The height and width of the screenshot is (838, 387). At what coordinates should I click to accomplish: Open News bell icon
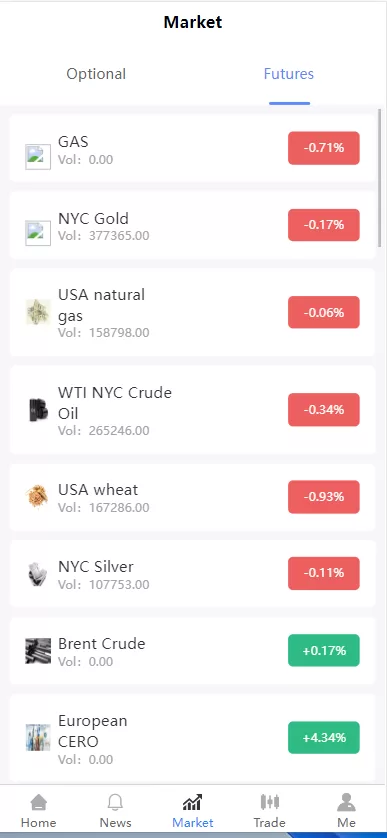click(115, 802)
